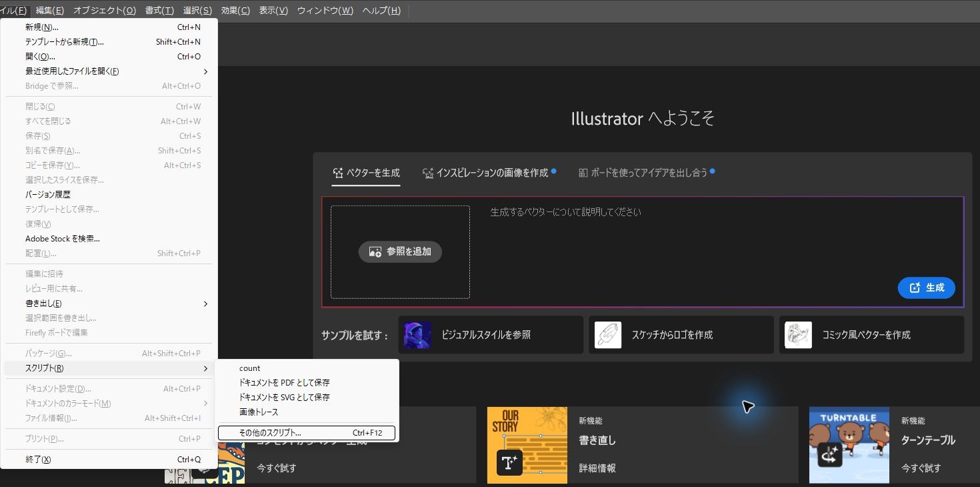Select テンプレートから新規(T)... menu entry
980x487 pixels.
coord(109,42)
